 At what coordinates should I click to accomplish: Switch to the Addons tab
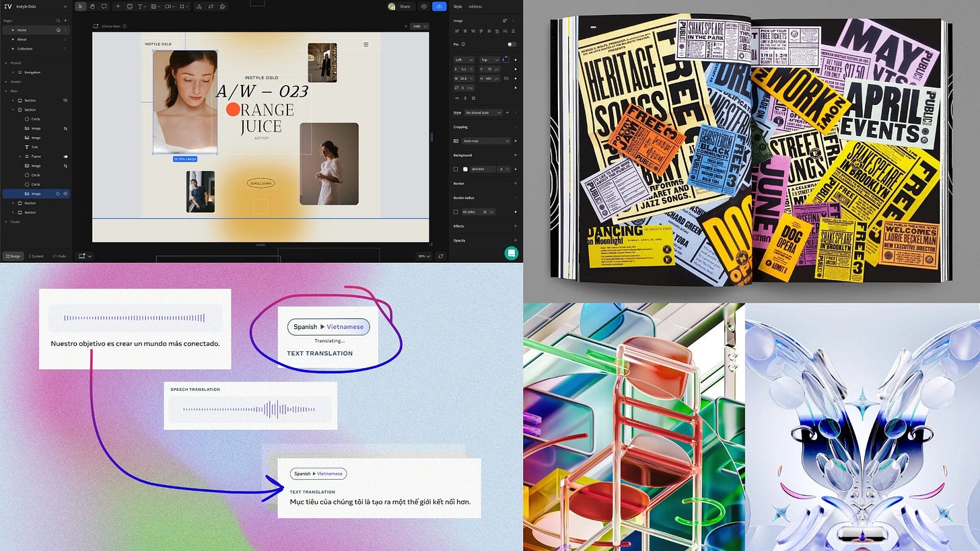(x=475, y=6)
